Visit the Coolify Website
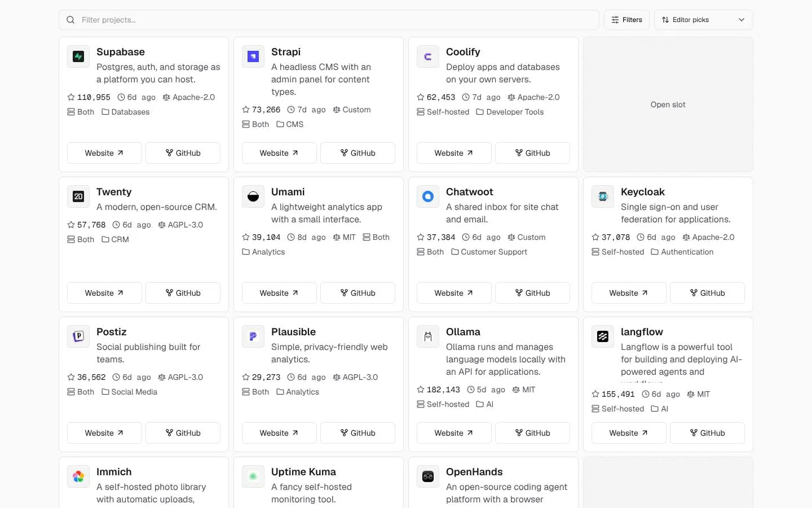Viewport: 812px width, 508px height. [454, 153]
